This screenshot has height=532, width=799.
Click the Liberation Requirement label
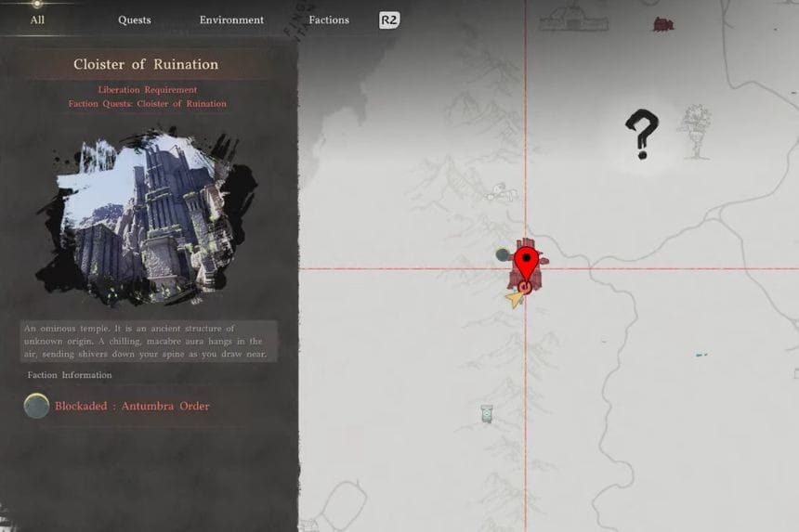(147, 90)
